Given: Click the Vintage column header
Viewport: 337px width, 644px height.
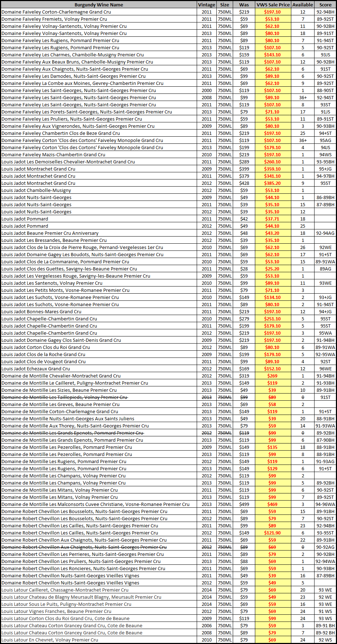Looking at the screenshot, I should 207,5.
